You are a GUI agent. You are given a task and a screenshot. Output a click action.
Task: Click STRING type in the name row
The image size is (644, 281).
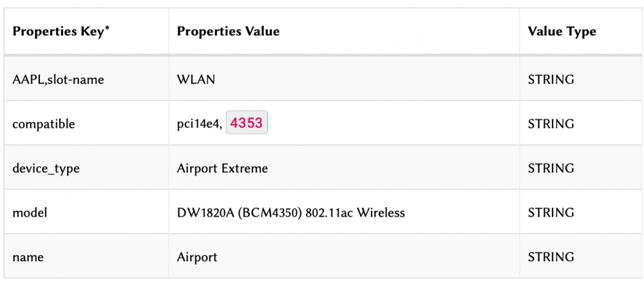pos(551,257)
